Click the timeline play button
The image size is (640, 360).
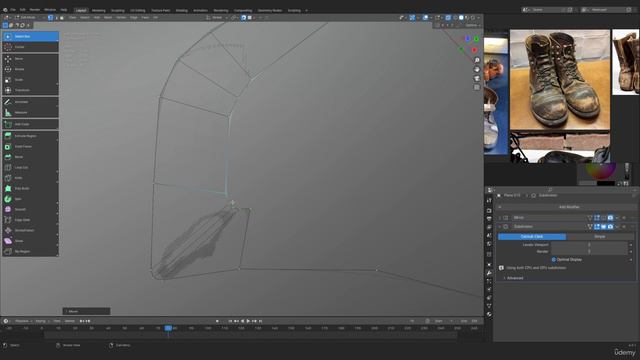[249, 321]
